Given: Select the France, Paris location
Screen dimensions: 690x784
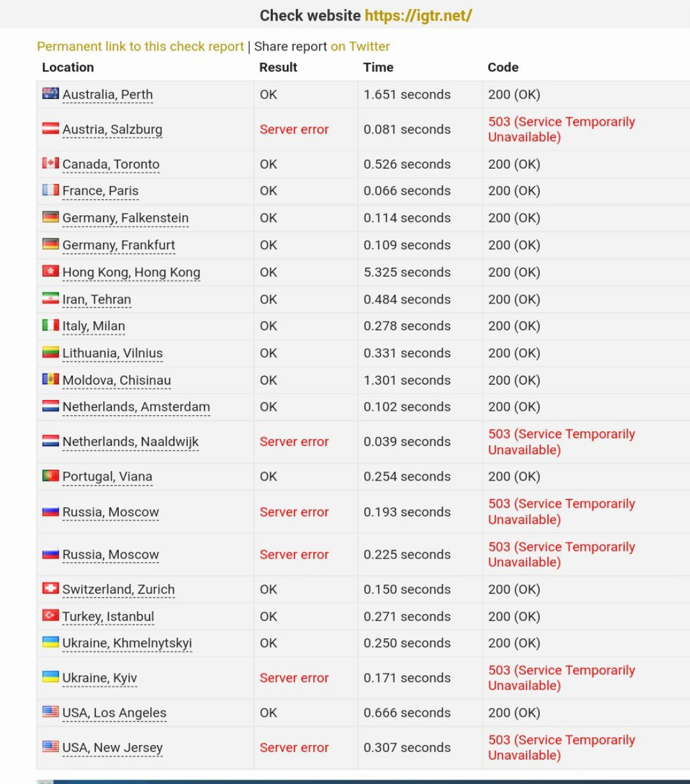Looking at the screenshot, I should (x=100, y=190).
